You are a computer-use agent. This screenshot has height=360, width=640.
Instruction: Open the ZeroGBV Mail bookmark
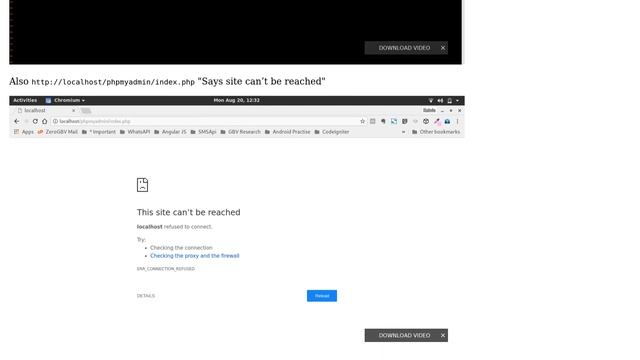click(x=58, y=132)
